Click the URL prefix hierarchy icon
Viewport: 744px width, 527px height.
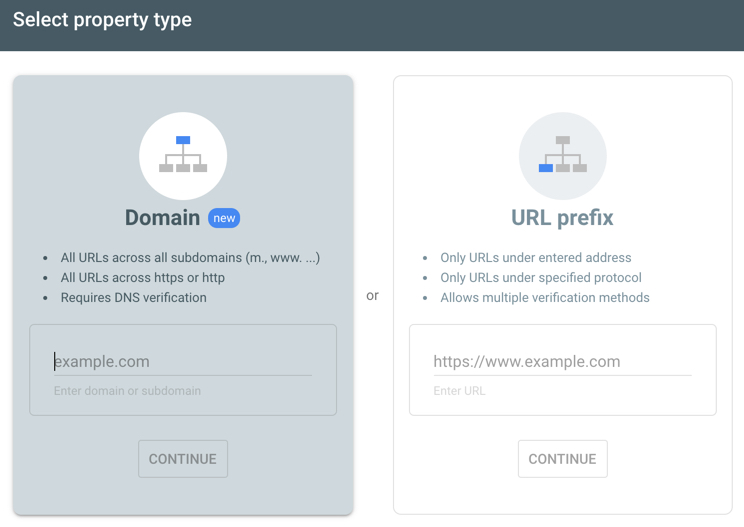(x=562, y=155)
